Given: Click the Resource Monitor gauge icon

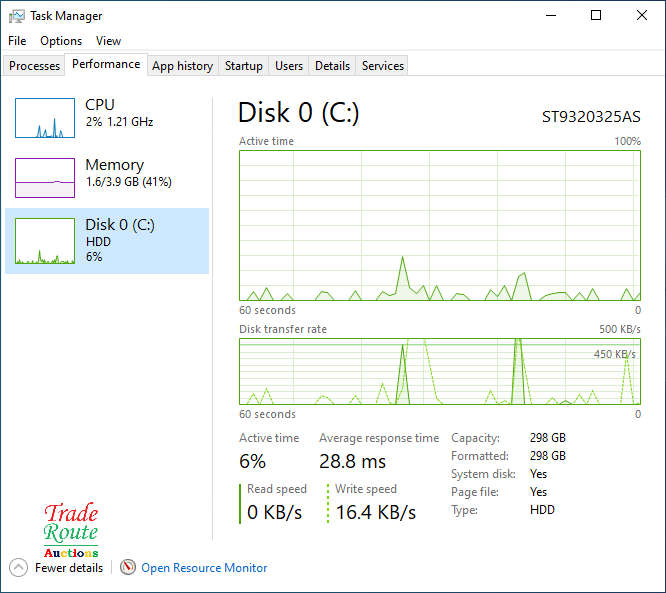Looking at the screenshot, I should 127,567.
